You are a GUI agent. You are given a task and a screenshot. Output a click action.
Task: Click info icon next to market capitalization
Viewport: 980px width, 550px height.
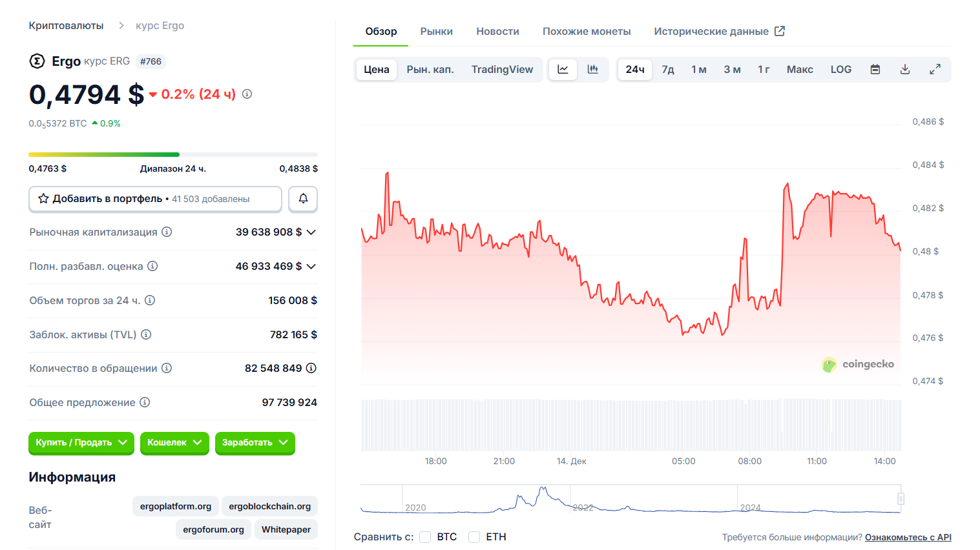167,232
